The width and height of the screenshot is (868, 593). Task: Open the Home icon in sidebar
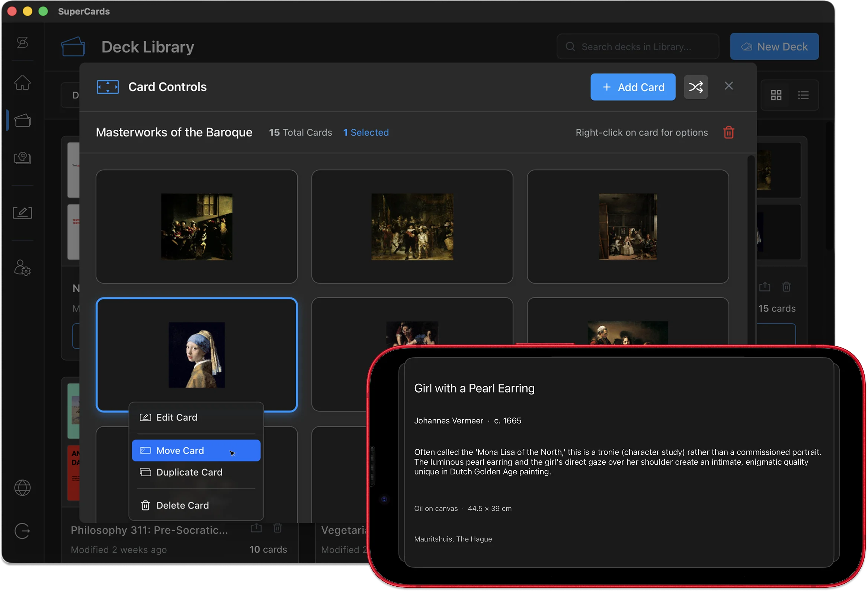pos(22,83)
